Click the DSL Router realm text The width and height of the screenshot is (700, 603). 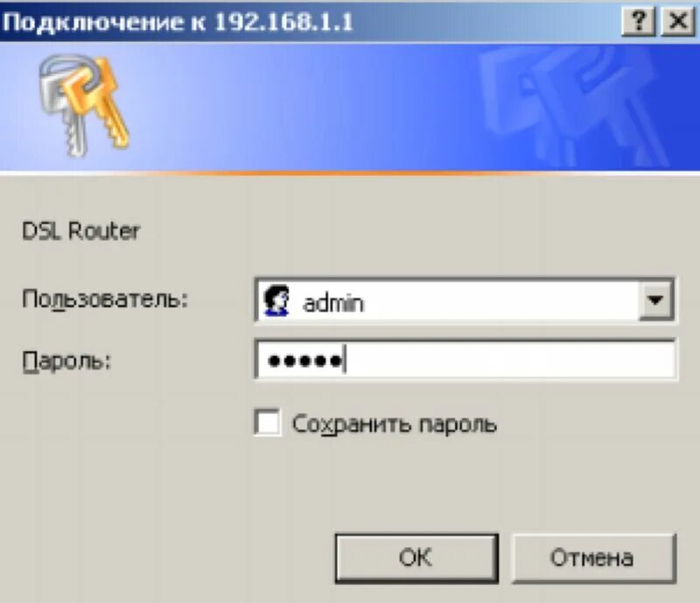(80, 231)
